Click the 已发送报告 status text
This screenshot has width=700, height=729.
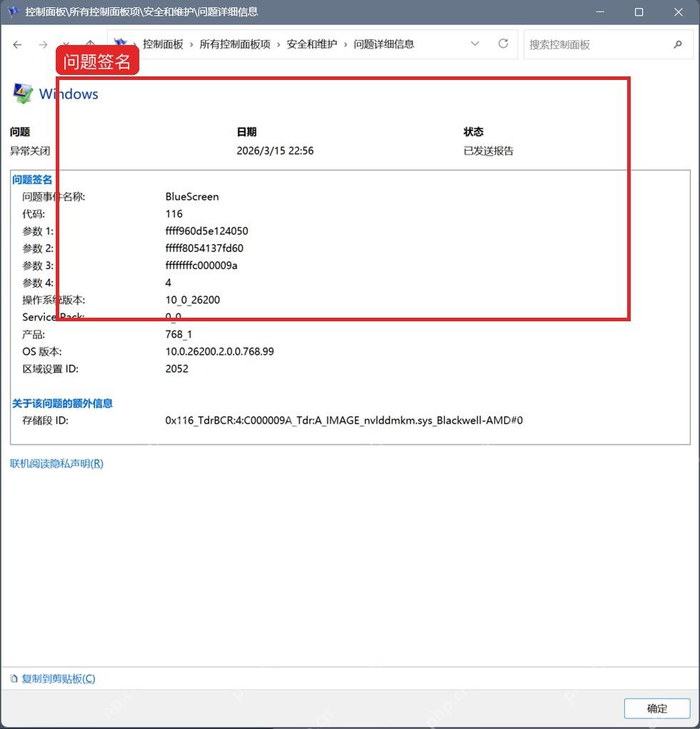489,151
